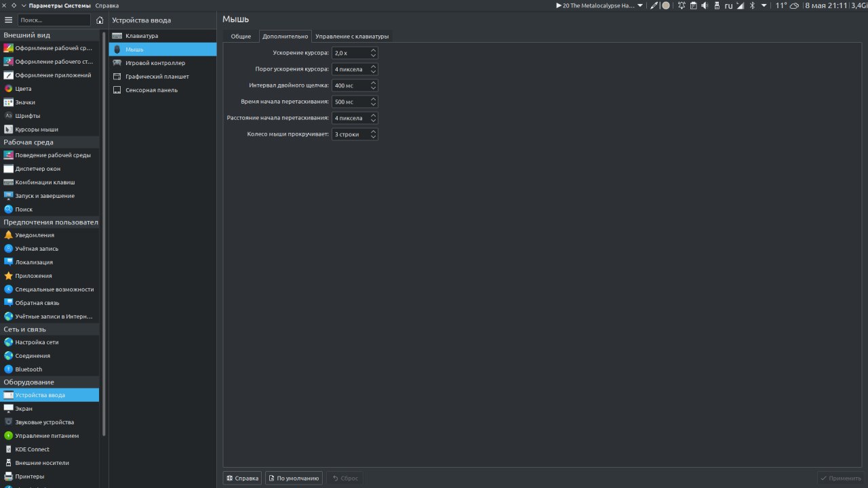Open Управление питанием power settings
This screenshot has width=868, height=488.
(x=50, y=436)
